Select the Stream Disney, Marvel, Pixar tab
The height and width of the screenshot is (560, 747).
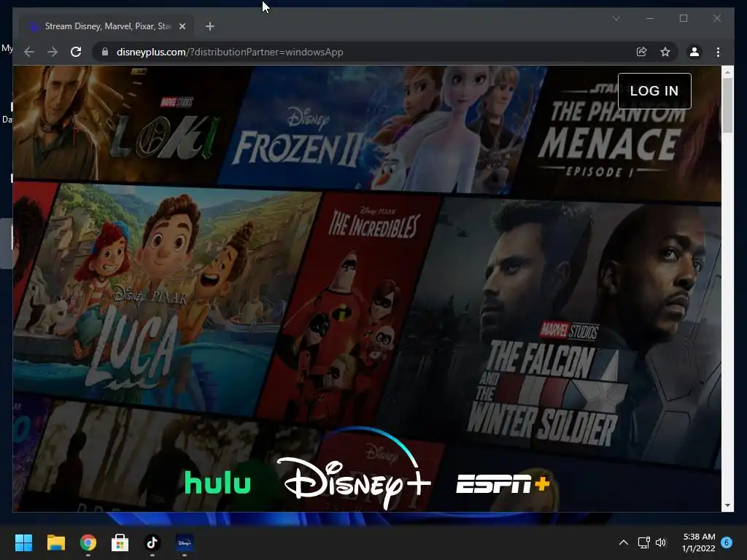pyautogui.click(x=107, y=26)
